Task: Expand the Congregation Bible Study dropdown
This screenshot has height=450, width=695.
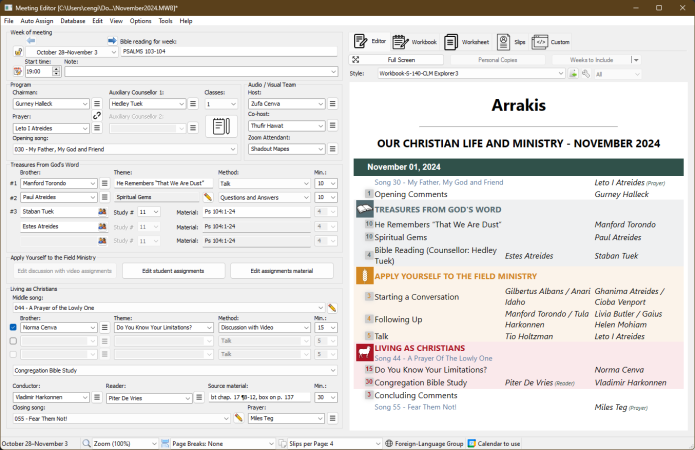Action: (333, 370)
